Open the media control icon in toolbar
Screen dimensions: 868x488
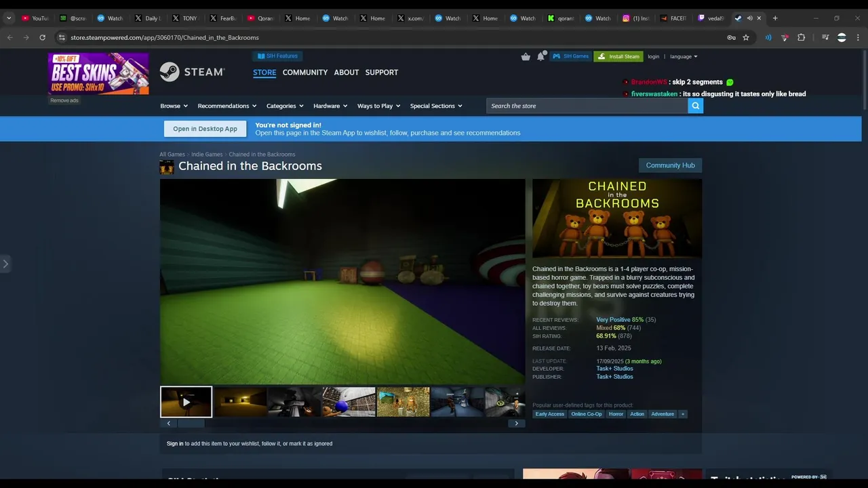point(825,37)
